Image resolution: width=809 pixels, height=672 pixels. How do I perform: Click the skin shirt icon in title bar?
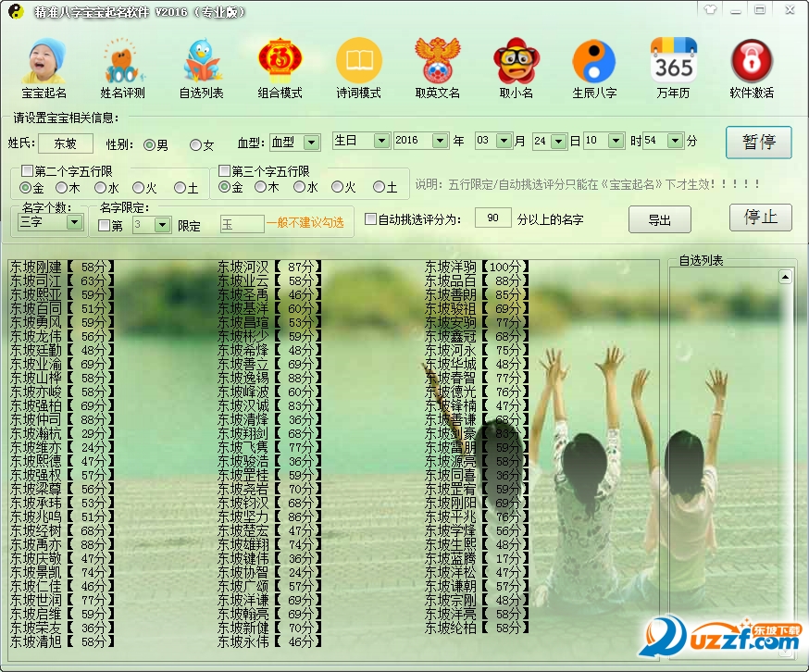[x=711, y=9]
